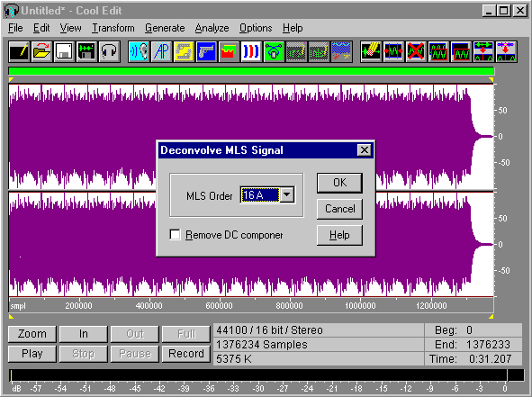This screenshot has width=532, height=397.
Task: Click the Cancel button in dialog
Action: 339,209
